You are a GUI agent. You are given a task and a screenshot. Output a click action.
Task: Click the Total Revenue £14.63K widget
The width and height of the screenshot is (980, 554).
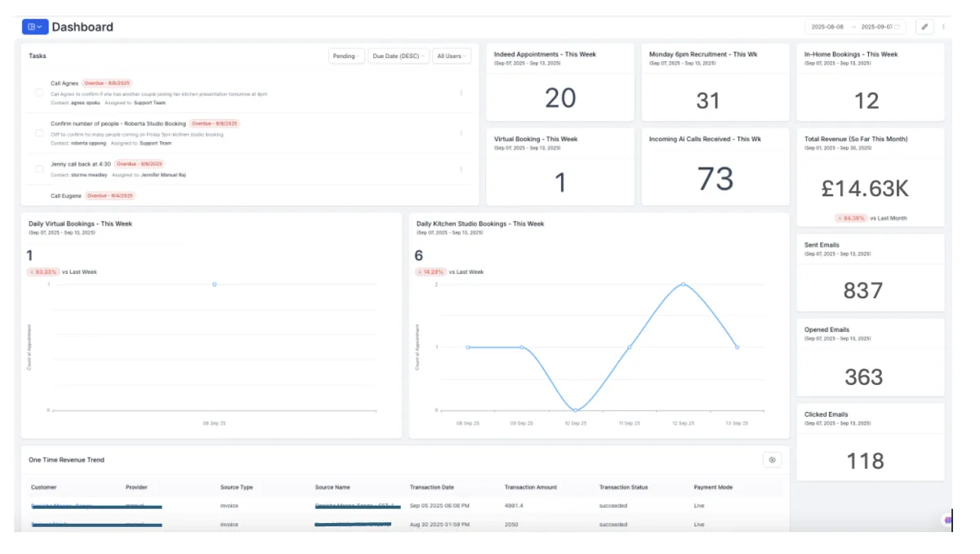tap(871, 177)
